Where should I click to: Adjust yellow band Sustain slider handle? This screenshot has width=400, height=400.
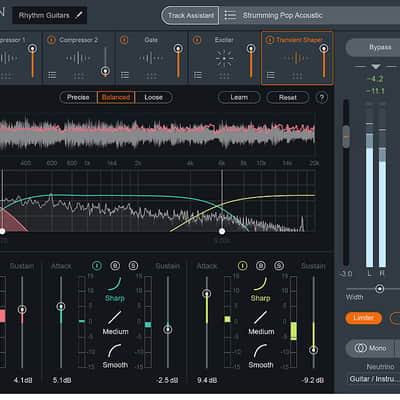[313, 350]
